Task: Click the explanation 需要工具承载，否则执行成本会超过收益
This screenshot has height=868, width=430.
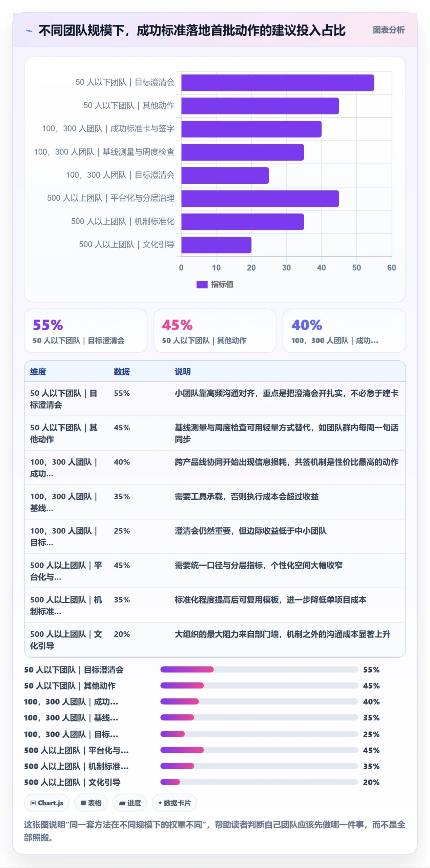Action: click(x=247, y=497)
